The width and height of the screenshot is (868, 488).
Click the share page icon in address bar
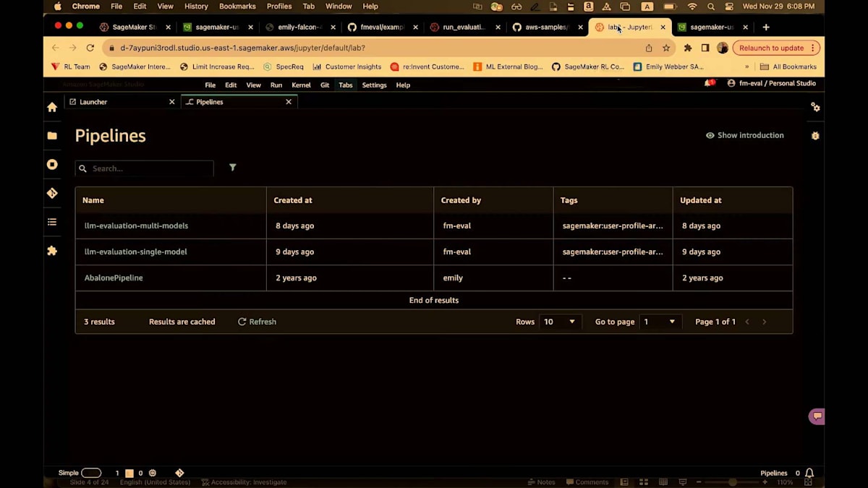pyautogui.click(x=649, y=48)
